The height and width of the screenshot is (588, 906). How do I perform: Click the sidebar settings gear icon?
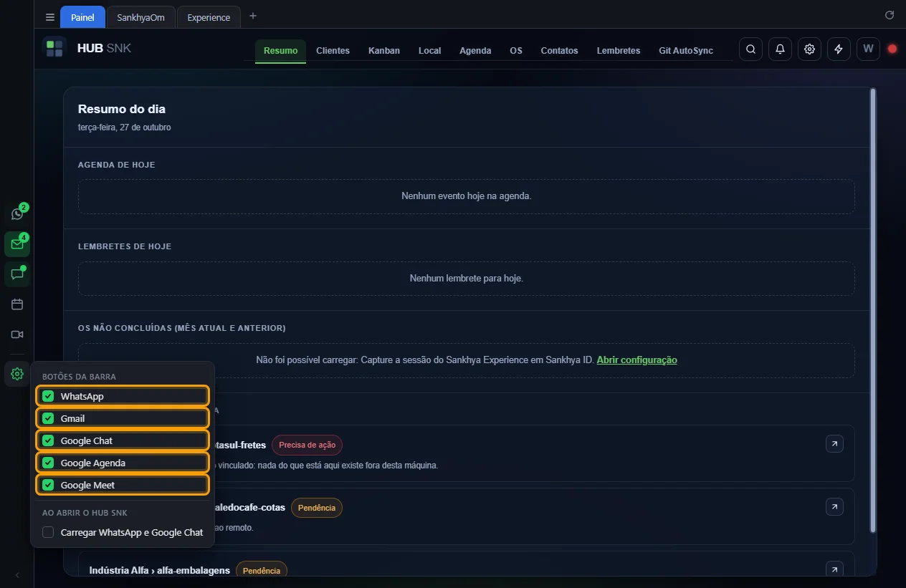17,374
